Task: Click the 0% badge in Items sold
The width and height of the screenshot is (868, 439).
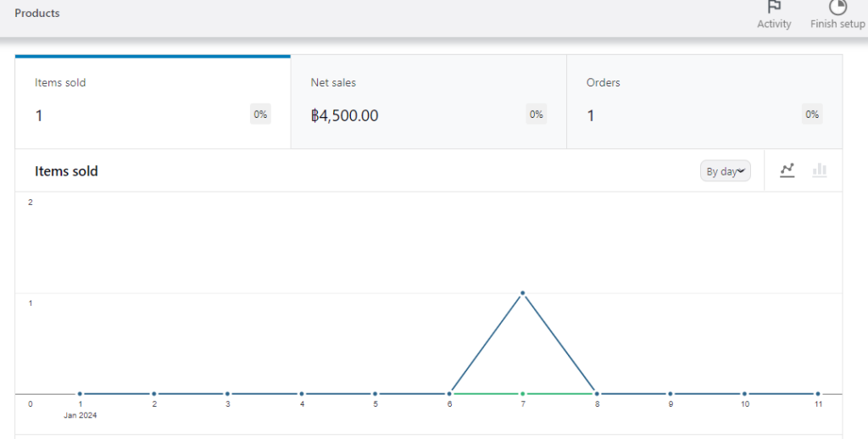Action: tap(260, 114)
